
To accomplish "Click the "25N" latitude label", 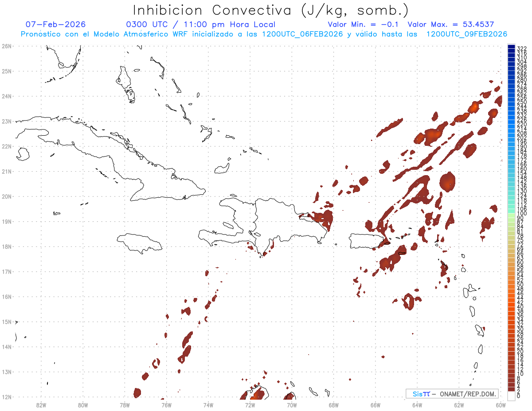I will click(6, 71).
